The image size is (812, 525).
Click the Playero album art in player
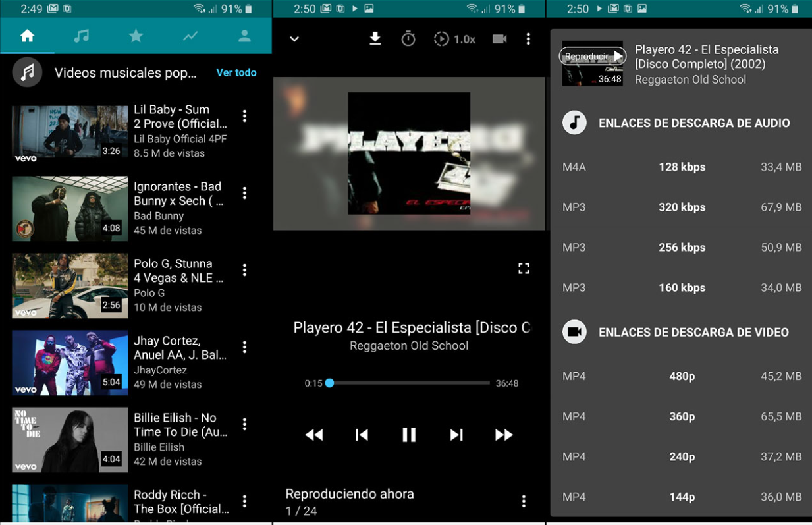click(x=409, y=153)
